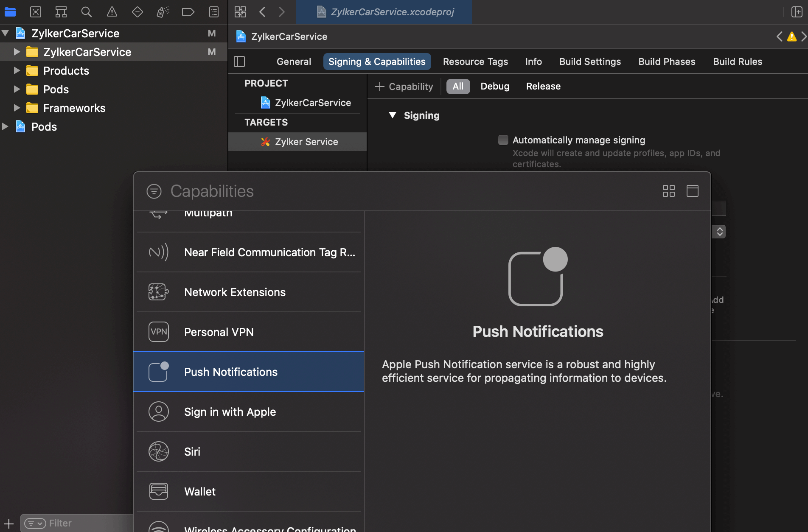Choose the Sign in with Apple capability
Viewport: 808px width, 532px height.
(249, 412)
